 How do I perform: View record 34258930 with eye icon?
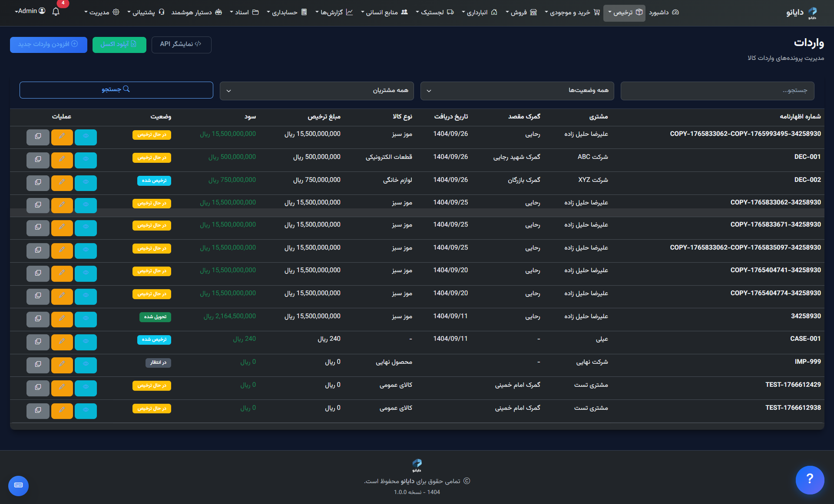86,319
